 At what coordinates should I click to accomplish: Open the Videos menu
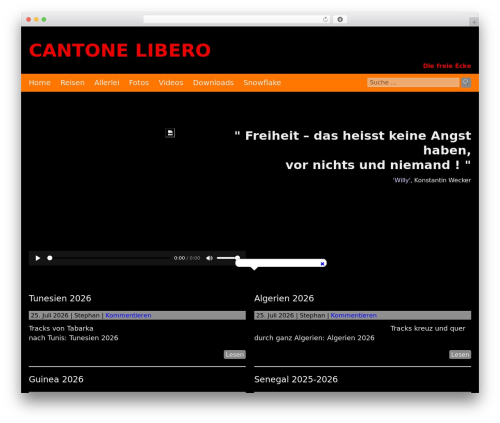tap(171, 83)
